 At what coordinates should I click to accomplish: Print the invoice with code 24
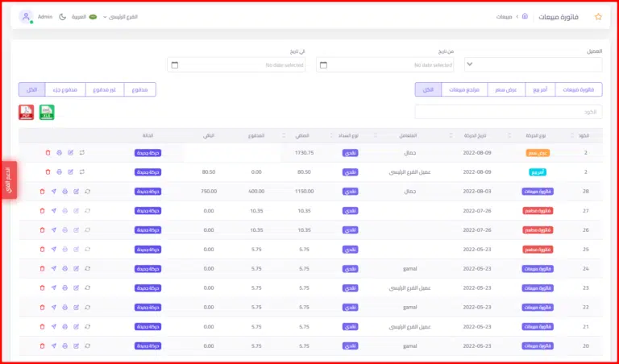[64, 268]
